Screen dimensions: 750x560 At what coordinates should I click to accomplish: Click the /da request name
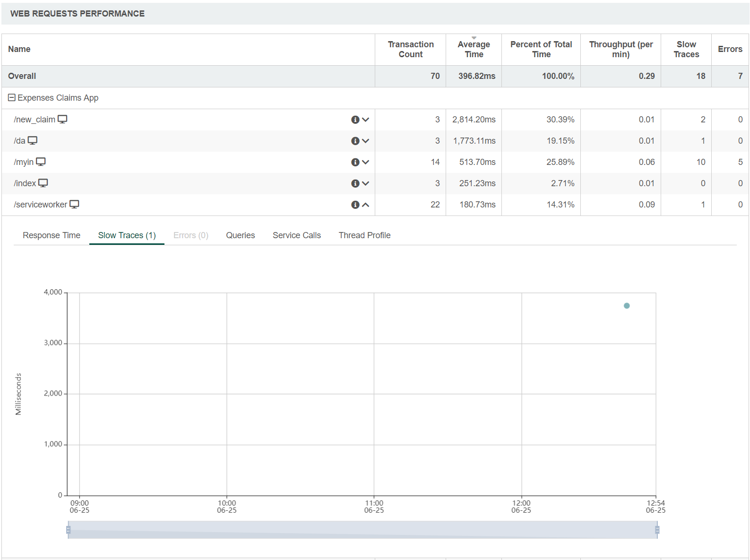click(19, 141)
